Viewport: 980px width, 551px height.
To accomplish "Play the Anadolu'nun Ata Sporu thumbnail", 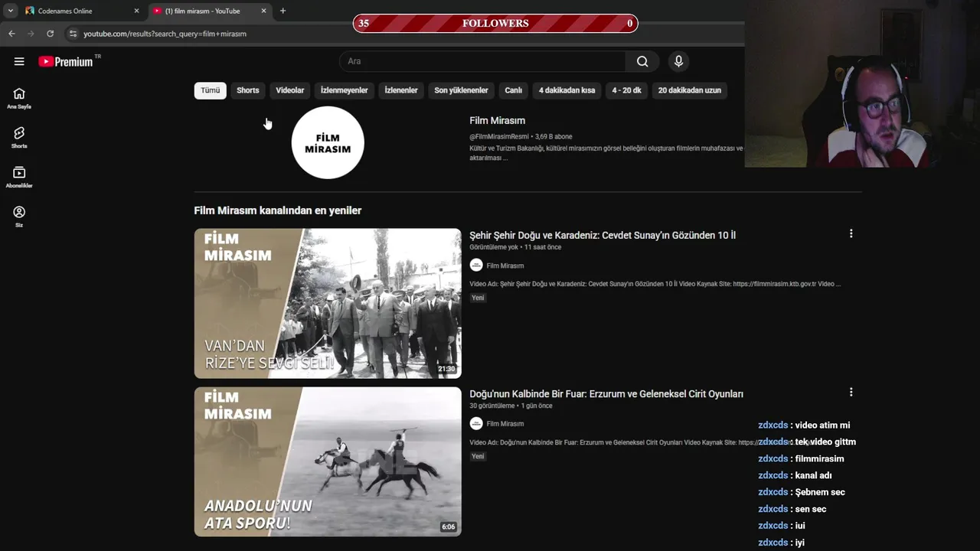I will pos(328,461).
